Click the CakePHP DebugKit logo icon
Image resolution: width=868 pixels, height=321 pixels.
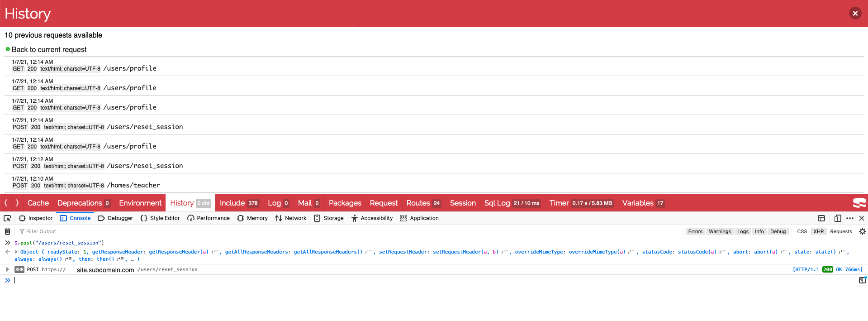coord(859,203)
